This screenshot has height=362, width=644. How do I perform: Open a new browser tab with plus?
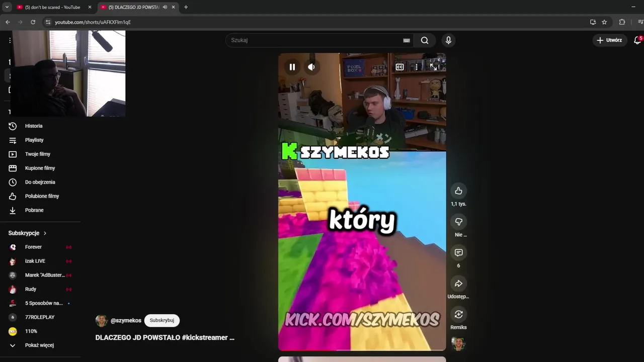pyautogui.click(x=186, y=7)
